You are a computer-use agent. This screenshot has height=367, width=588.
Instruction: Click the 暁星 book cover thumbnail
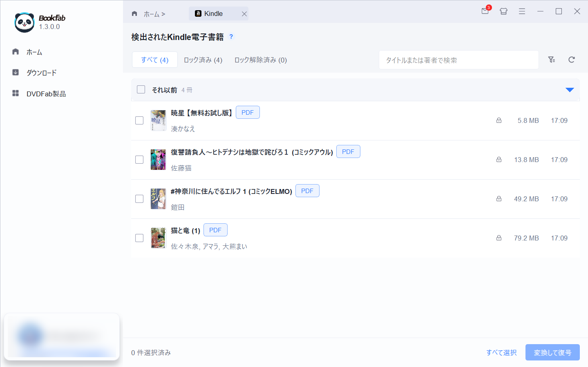(x=158, y=120)
